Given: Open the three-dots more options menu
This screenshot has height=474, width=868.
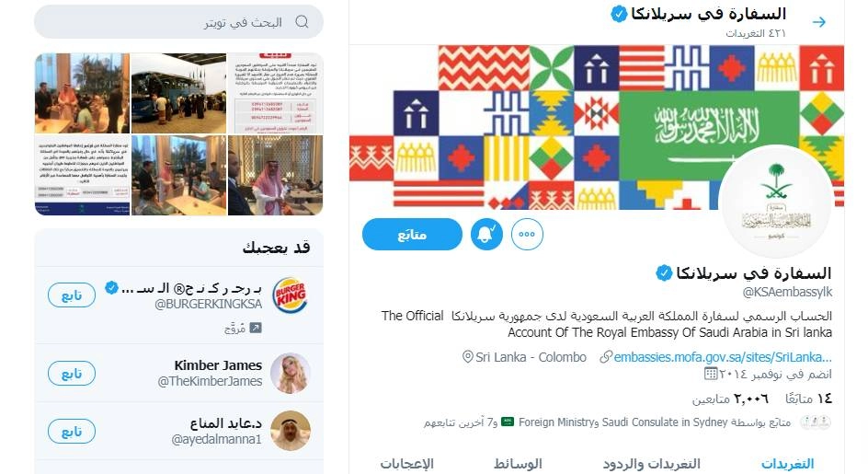Looking at the screenshot, I should click(x=527, y=234).
